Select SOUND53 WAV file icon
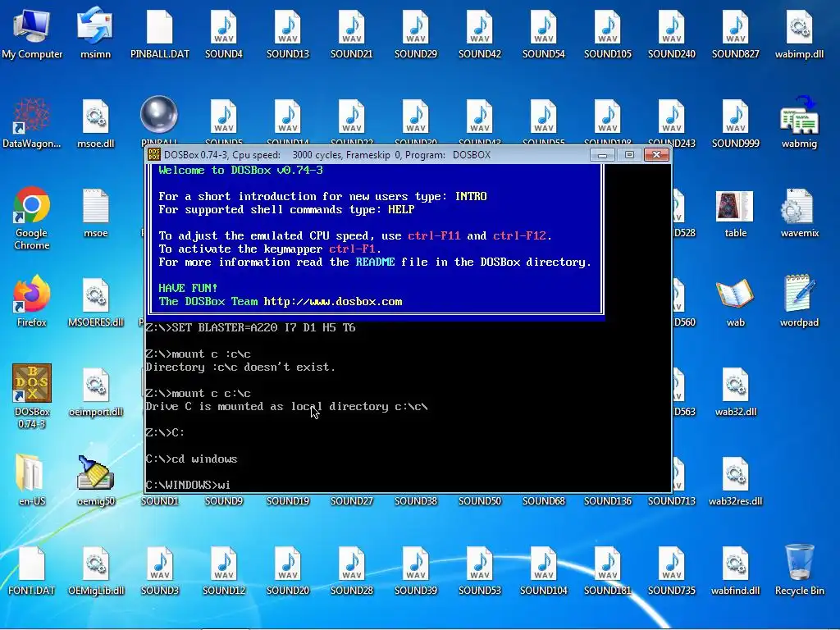The image size is (840, 630). (x=479, y=564)
